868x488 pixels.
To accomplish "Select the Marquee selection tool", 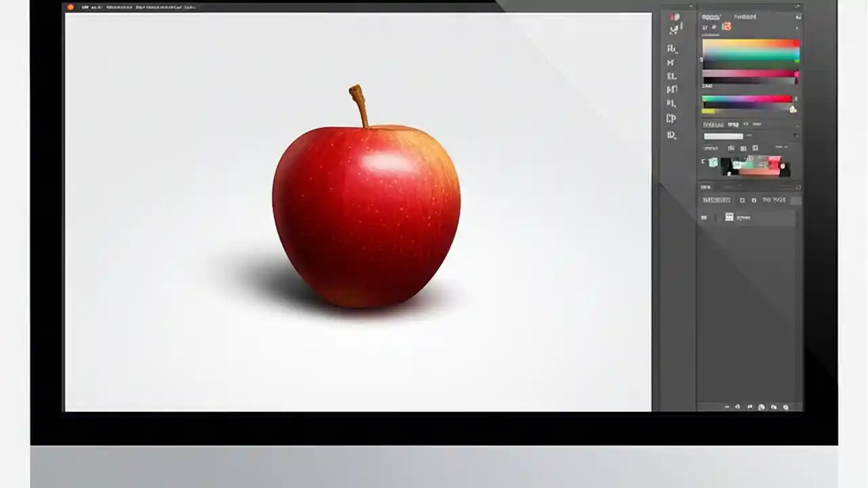I will (x=671, y=49).
